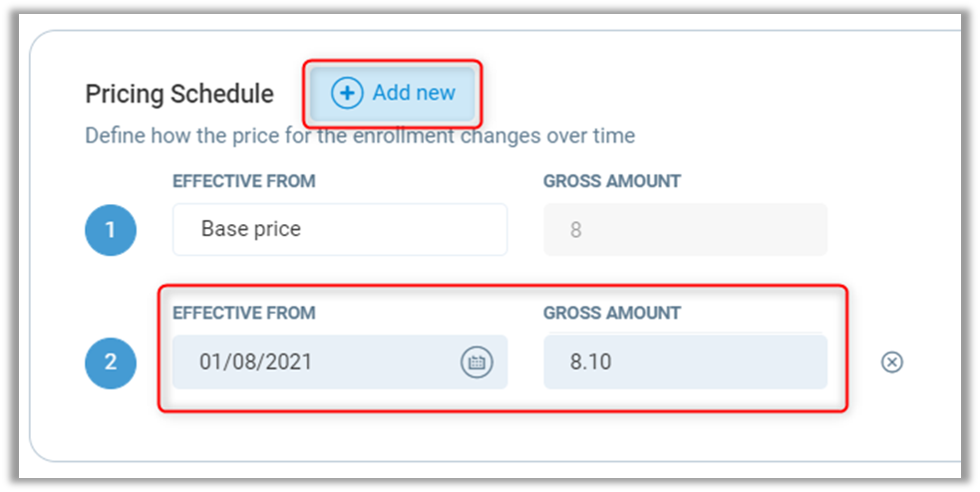Screen dimensions: 980x492
Task: Focus the Base price field
Action: (x=339, y=230)
